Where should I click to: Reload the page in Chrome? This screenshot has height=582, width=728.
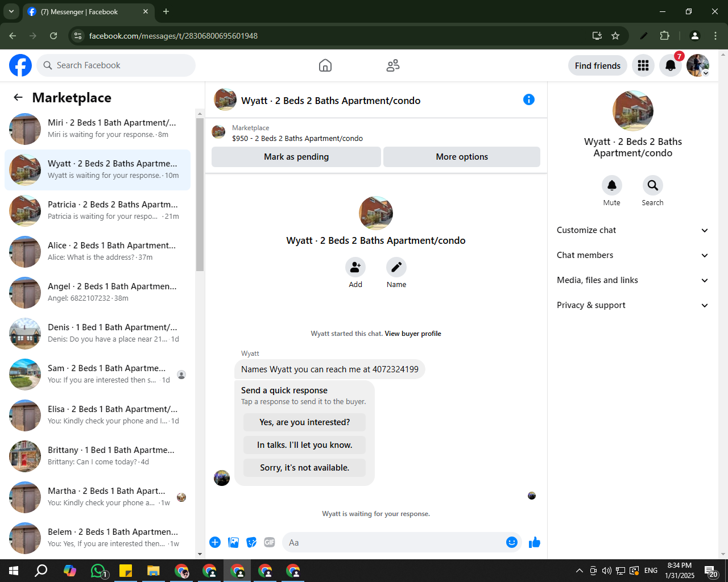[x=53, y=36]
